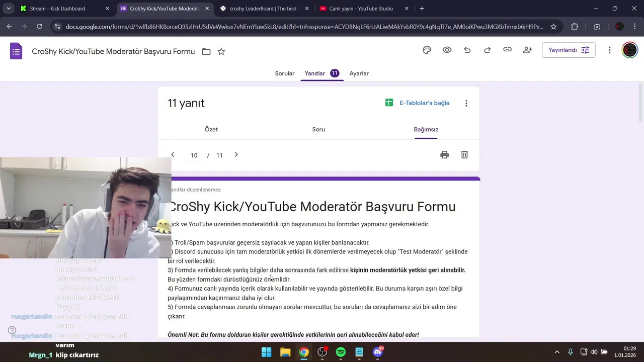Screen dimensions: 644x362
Task: Add collaborators with the person-plus icon
Action: tap(527, 50)
